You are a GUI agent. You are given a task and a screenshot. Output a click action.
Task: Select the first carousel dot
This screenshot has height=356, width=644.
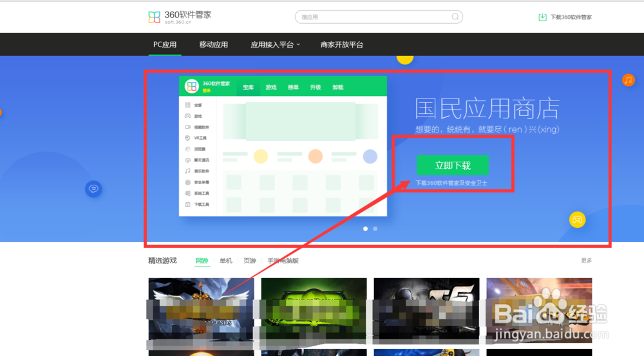[x=366, y=229]
